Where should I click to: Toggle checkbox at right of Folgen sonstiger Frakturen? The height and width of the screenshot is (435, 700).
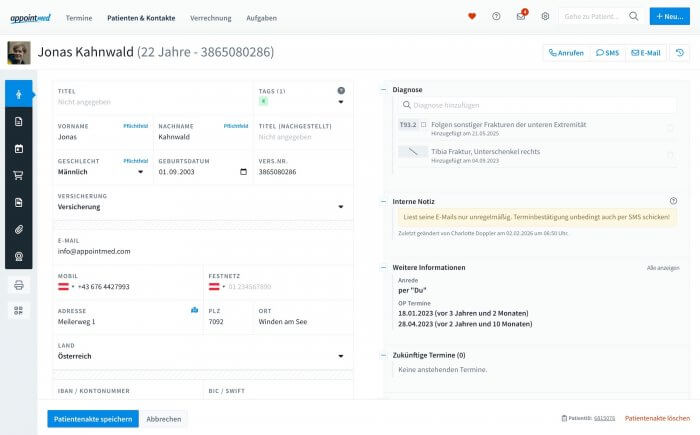click(x=670, y=129)
